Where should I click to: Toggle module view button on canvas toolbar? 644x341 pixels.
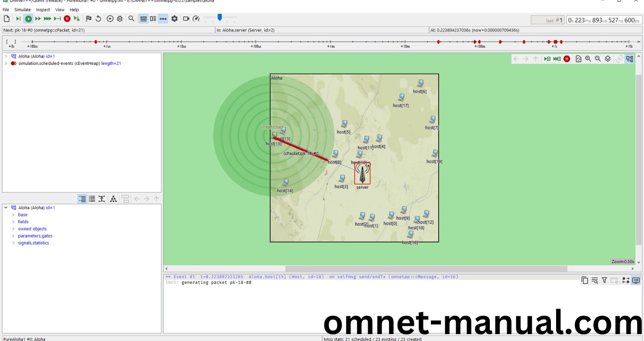pos(629,59)
